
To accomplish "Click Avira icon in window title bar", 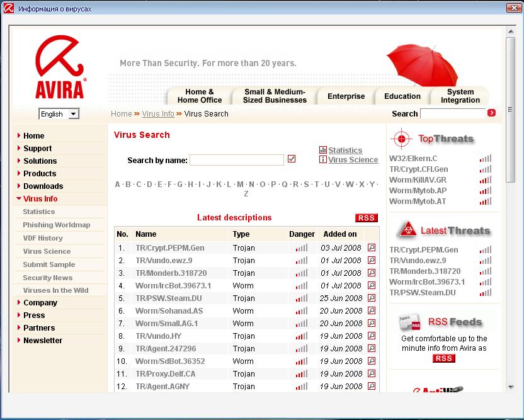I will tap(8, 8).
